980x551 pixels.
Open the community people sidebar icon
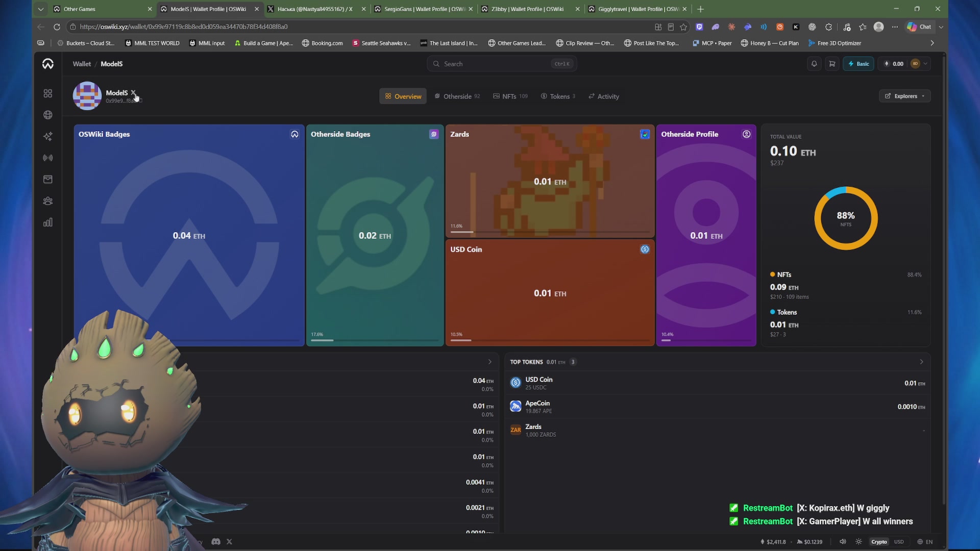[x=48, y=201]
